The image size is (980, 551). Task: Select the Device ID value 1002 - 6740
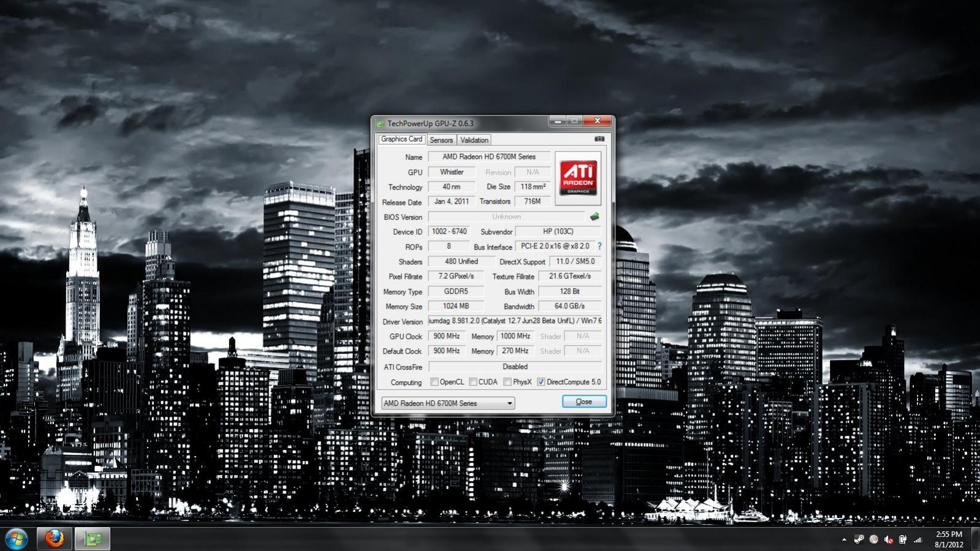pos(449,232)
